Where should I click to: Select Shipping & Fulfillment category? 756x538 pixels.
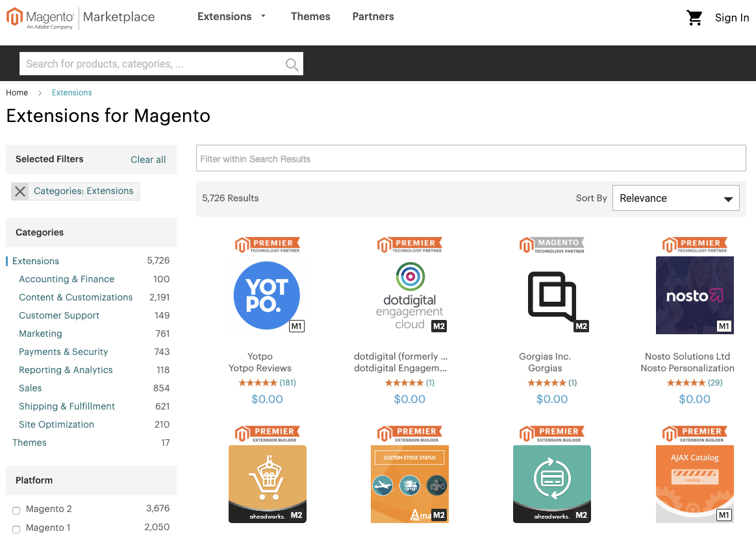(x=66, y=406)
